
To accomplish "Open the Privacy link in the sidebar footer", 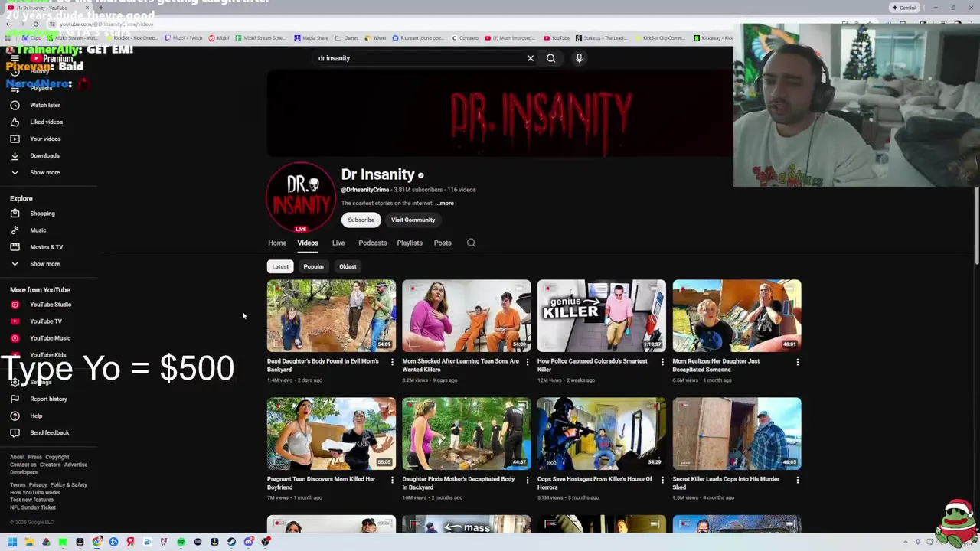I will tap(38, 485).
